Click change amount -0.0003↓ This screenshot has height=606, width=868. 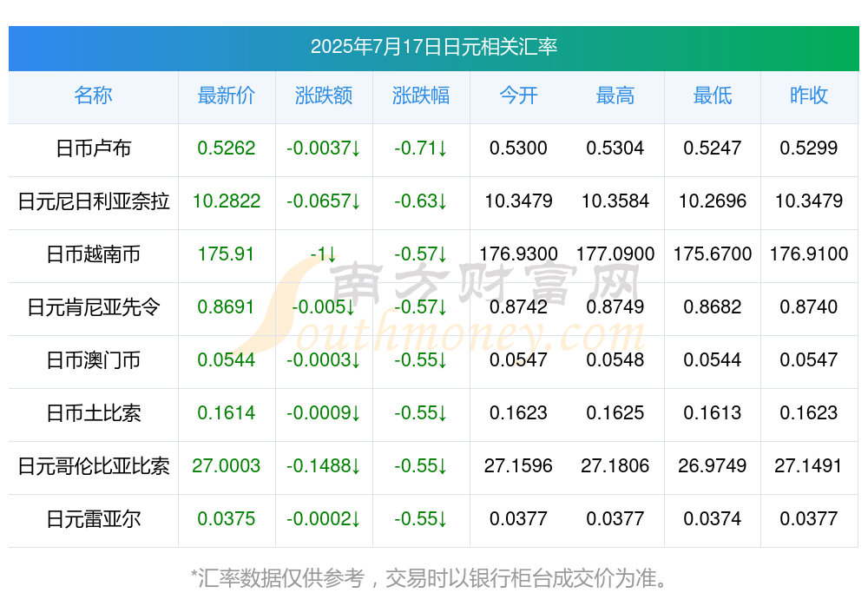(323, 360)
